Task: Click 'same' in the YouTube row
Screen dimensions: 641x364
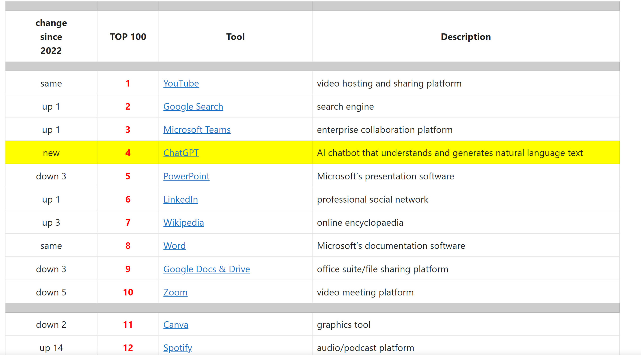Action: 51,83
